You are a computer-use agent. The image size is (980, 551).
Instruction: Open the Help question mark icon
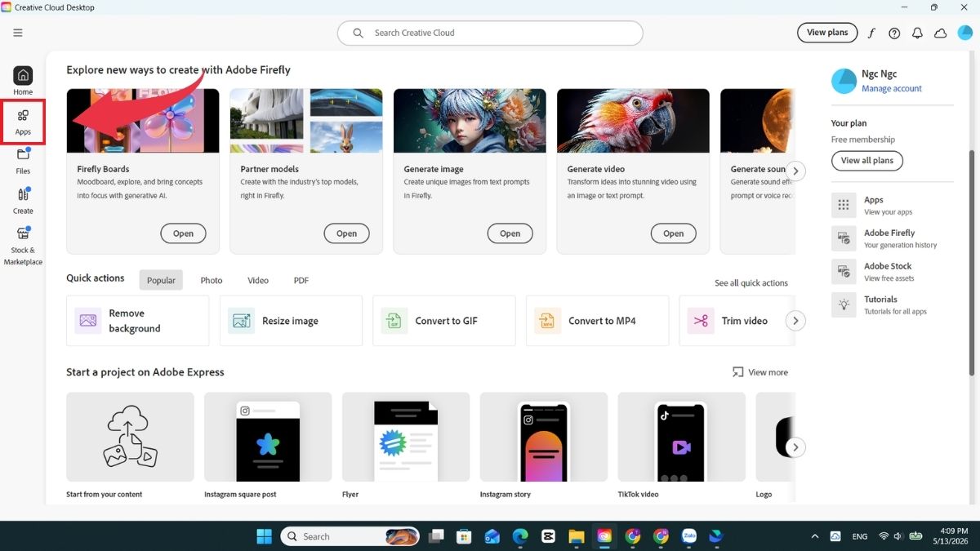point(894,33)
